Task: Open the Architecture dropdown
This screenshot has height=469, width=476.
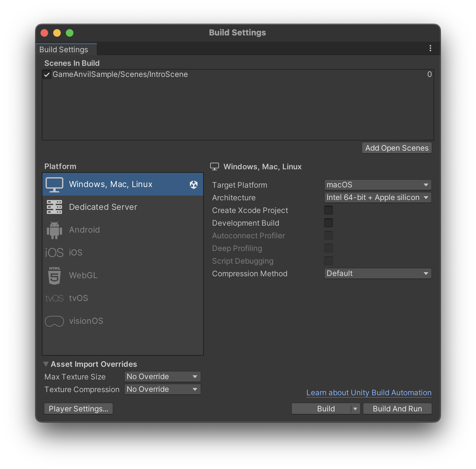Action: click(378, 197)
